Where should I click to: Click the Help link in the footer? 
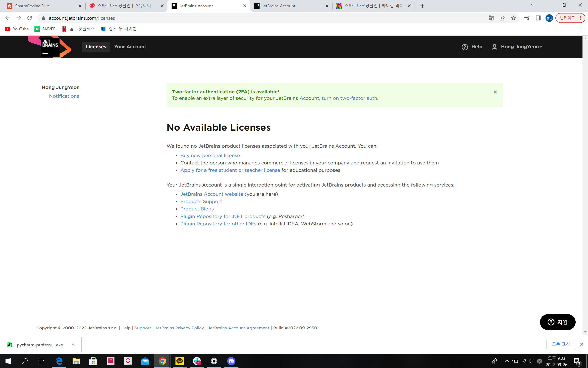[126, 328]
